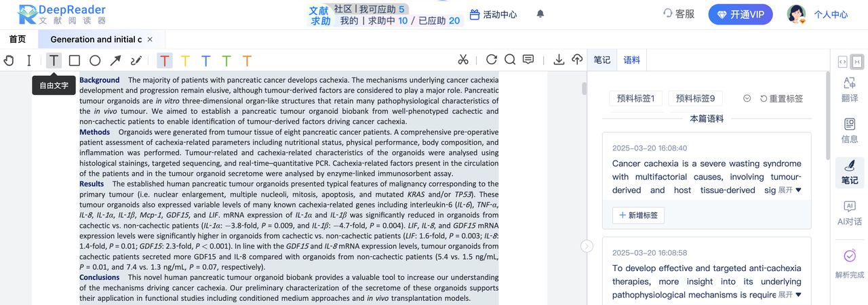
Task: Click 本篇语料 section label
Action: 707,119
